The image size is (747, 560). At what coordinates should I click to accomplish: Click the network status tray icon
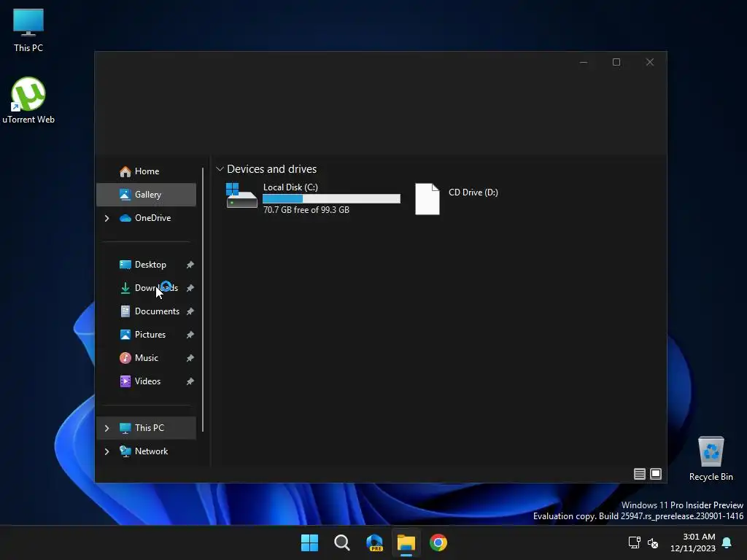click(x=634, y=542)
